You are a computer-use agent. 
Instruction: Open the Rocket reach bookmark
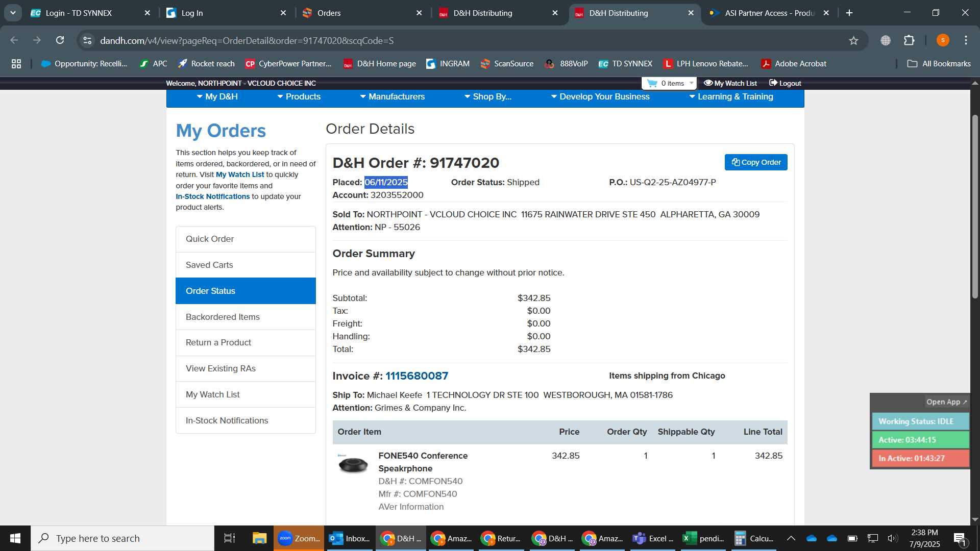pos(206,64)
